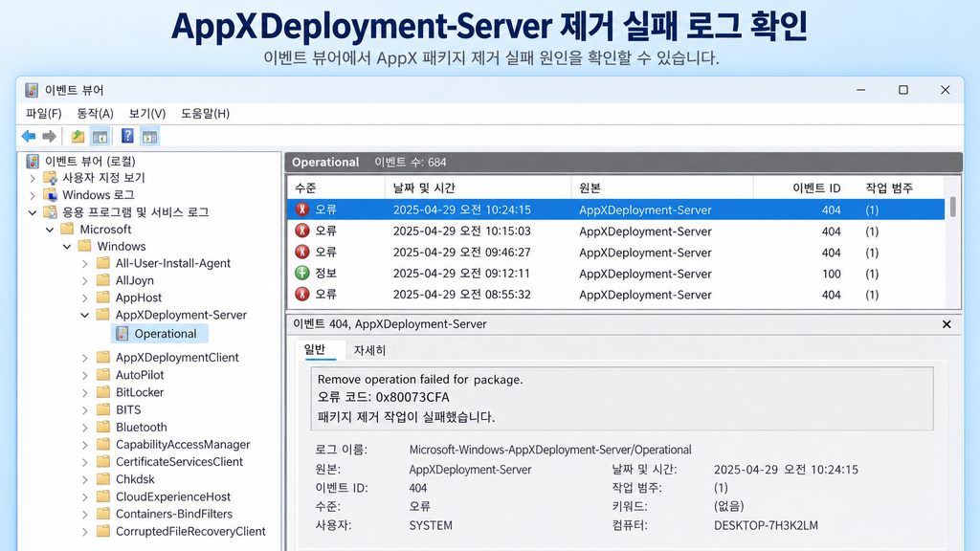Click error code text 0x80073CFA line
This screenshot has width=980, height=551.
click(x=383, y=397)
